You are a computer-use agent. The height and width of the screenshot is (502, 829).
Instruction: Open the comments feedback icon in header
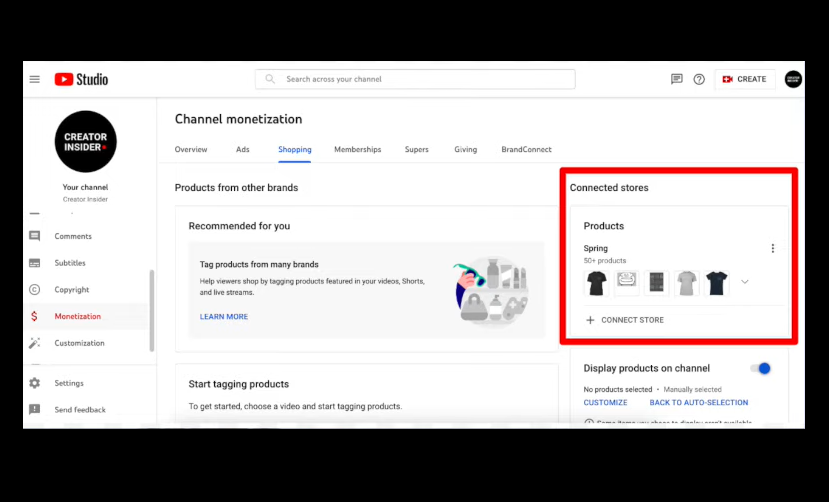(676, 79)
